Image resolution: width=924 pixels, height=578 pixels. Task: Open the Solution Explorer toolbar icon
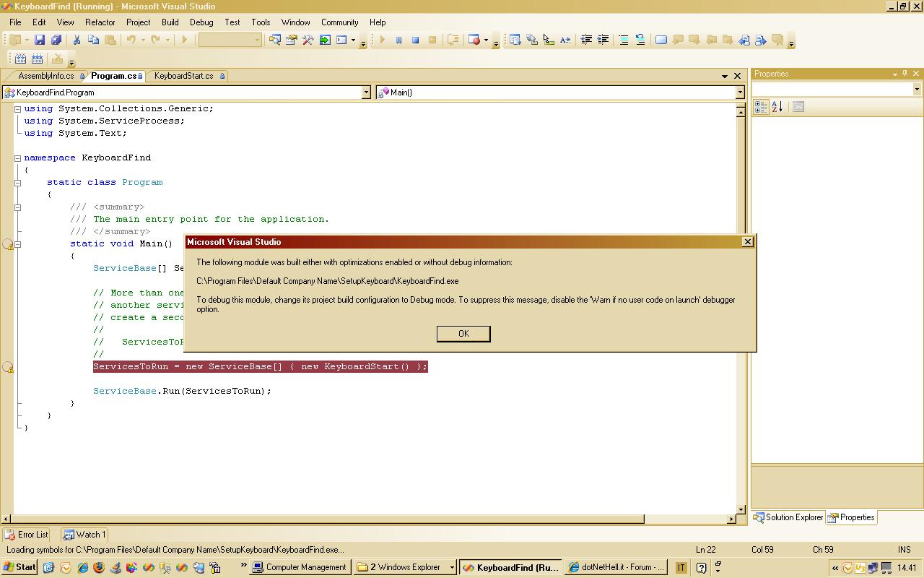pyautogui.click(x=275, y=40)
